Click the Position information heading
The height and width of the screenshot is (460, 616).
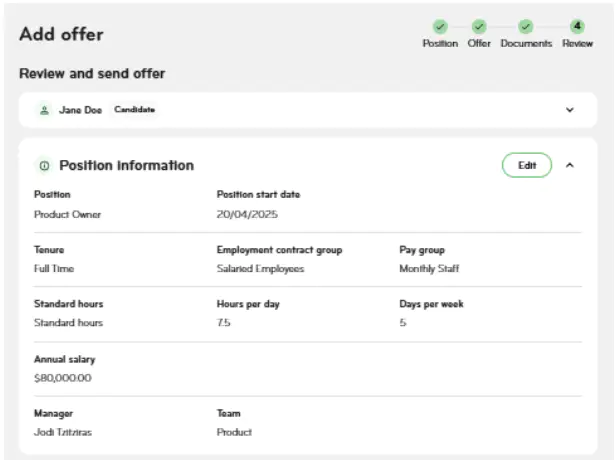pyautogui.click(x=126, y=166)
